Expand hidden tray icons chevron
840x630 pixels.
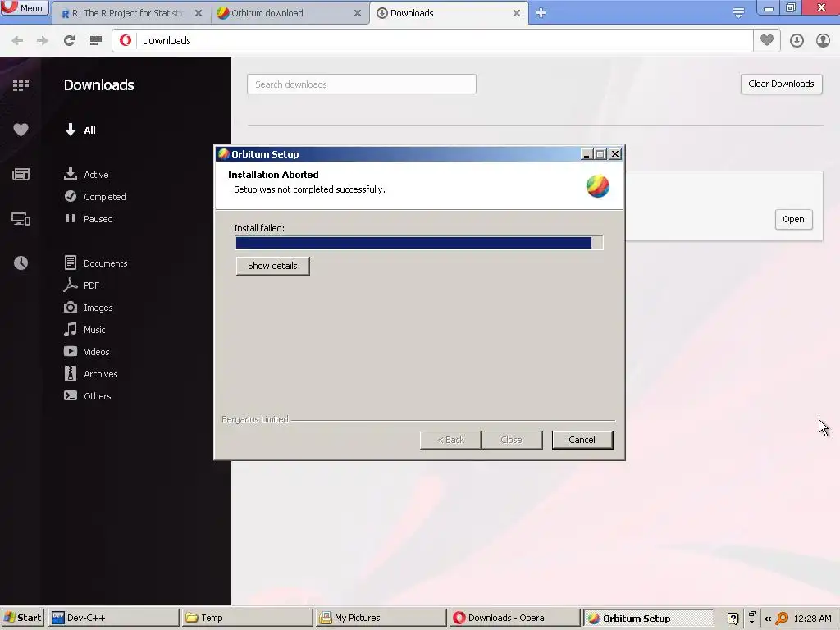[x=768, y=619]
